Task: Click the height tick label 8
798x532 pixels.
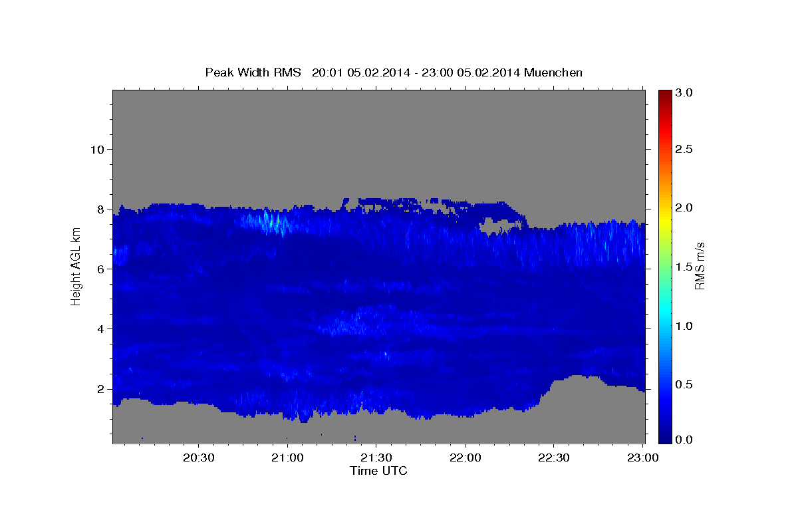Action: point(99,209)
